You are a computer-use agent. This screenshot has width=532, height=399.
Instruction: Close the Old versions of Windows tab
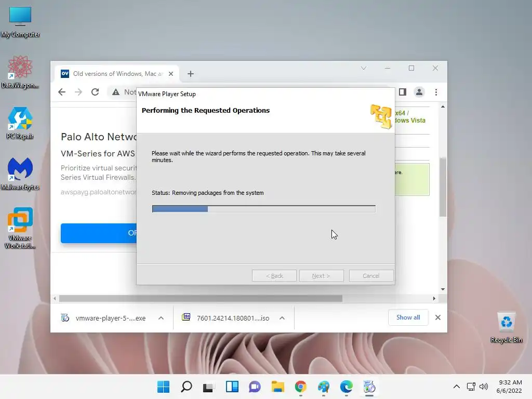171,74
